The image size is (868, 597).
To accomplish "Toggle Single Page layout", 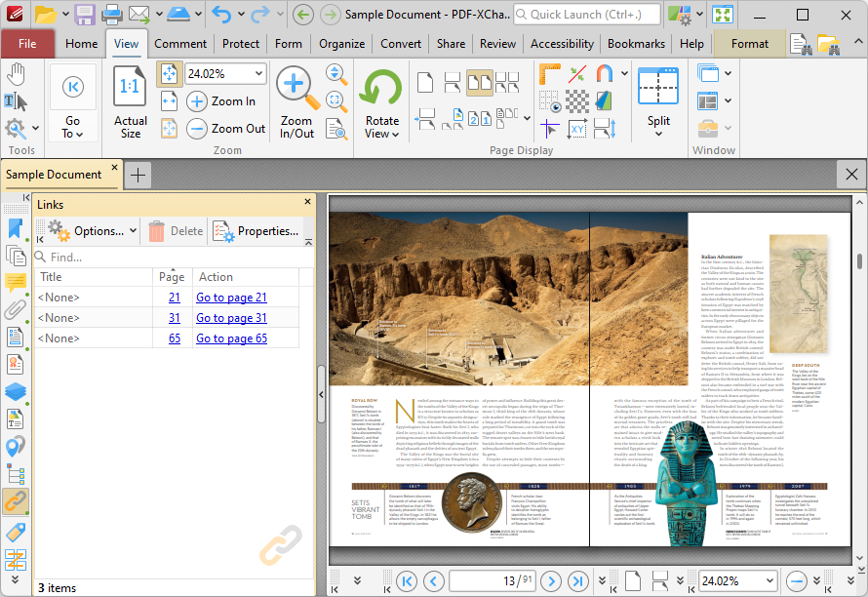I will coord(424,83).
